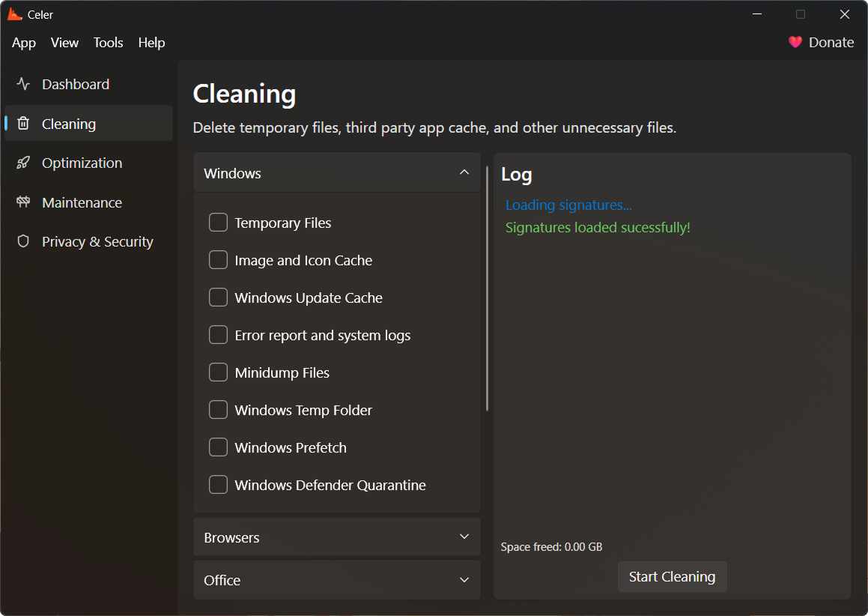Enable the Temporary Files checkbox

[218, 223]
